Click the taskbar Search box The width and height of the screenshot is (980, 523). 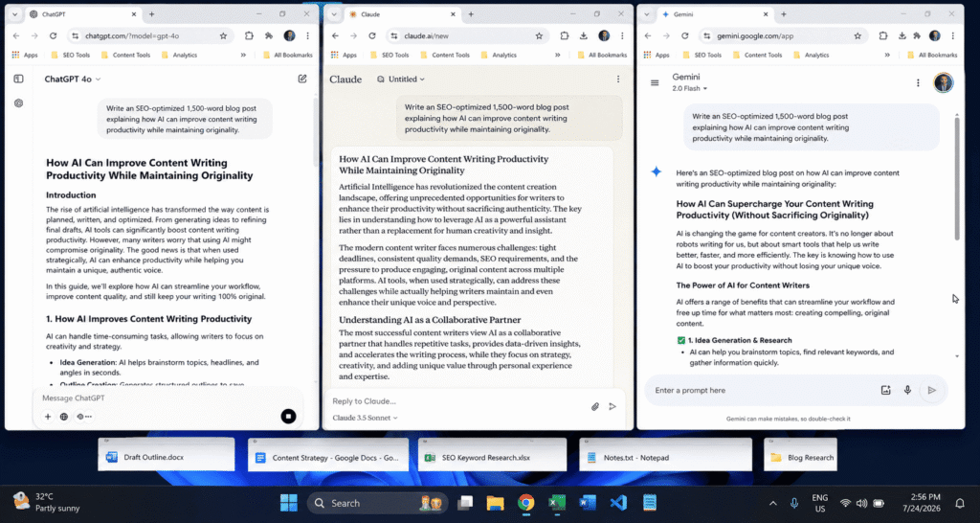(377, 502)
